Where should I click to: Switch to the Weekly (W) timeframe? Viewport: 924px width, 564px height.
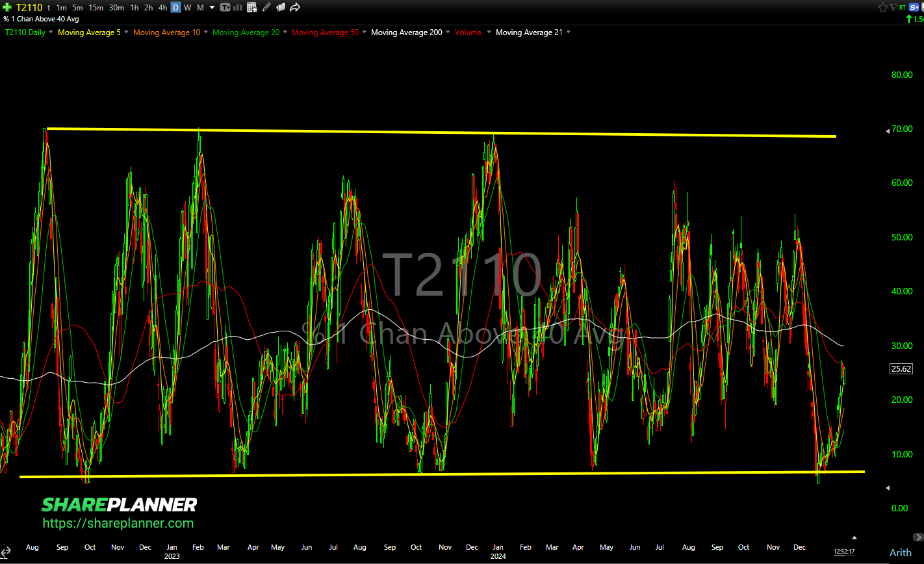click(187, 8)
